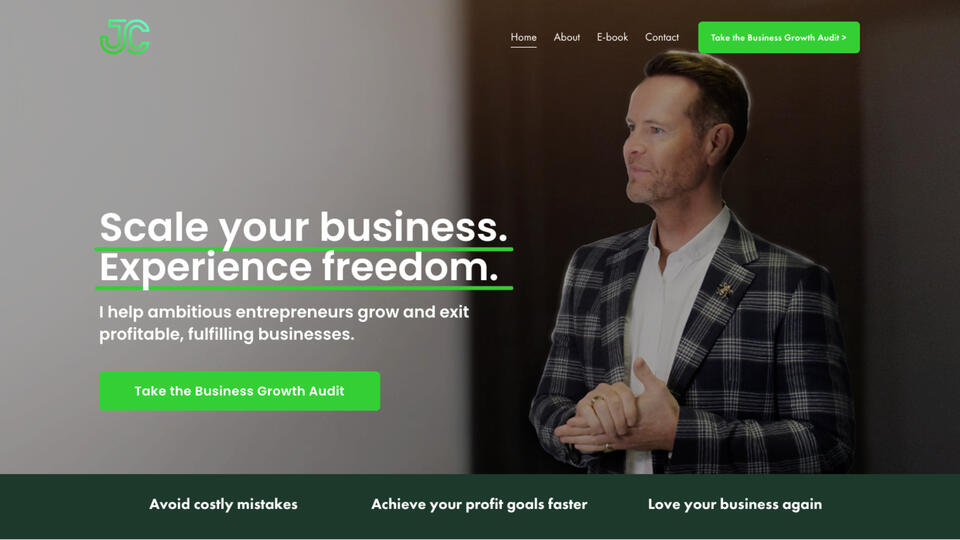Click the "Scale your business." headline

click(x=304, y=227)
